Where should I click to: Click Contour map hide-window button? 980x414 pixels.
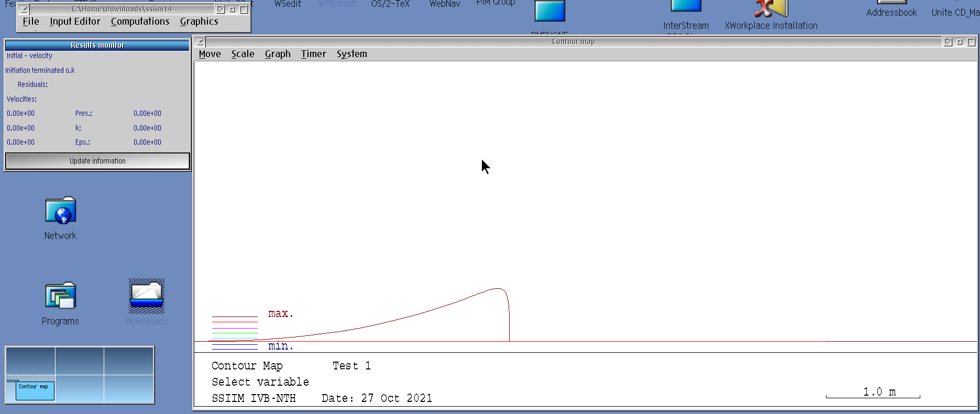click(x=948, y=42)
